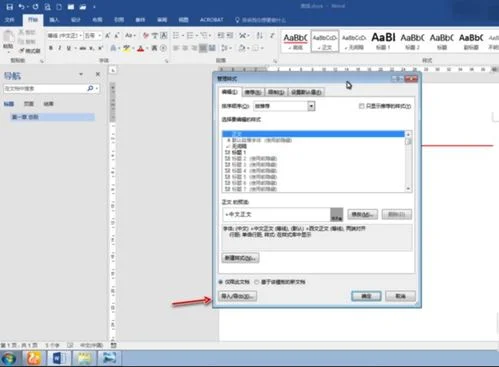
Task: Open the font size dropdown
Action: tap(99, 35)
